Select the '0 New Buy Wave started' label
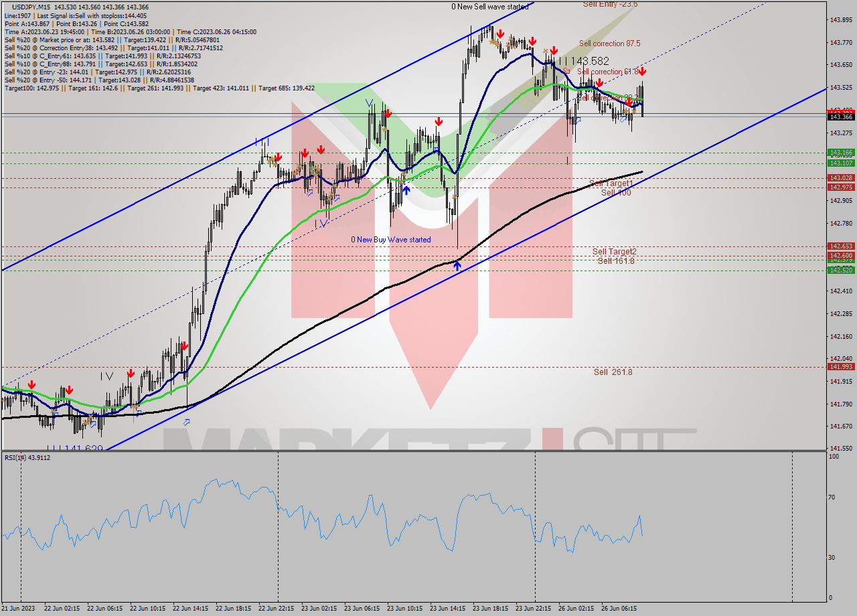 pyautogui.click(x=391, y=240)
